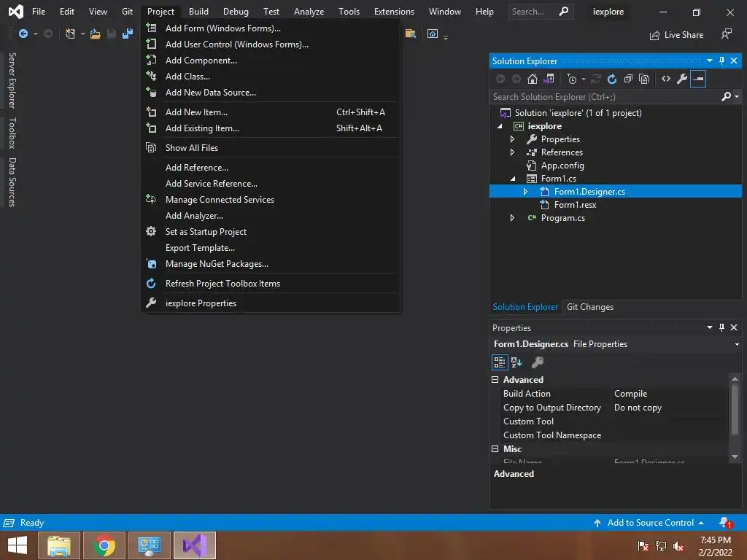Open iexplore Properties from the menu

coord(271,303)
